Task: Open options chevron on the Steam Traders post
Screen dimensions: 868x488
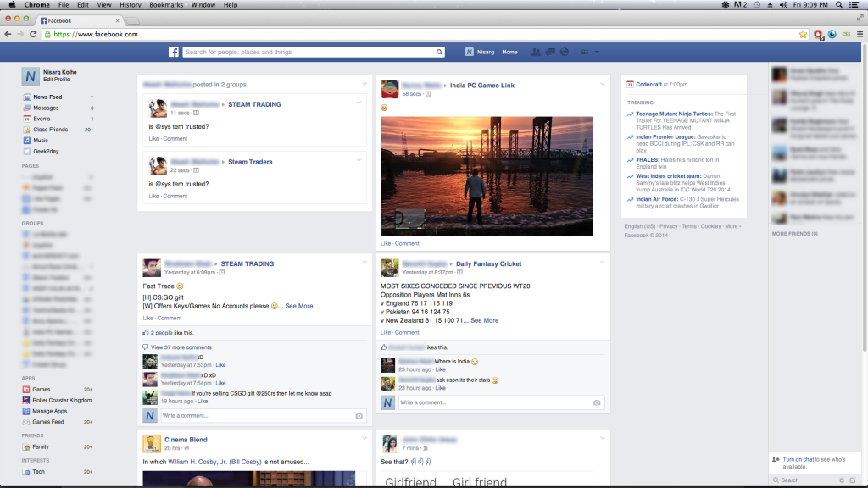Action: (359, 160)
